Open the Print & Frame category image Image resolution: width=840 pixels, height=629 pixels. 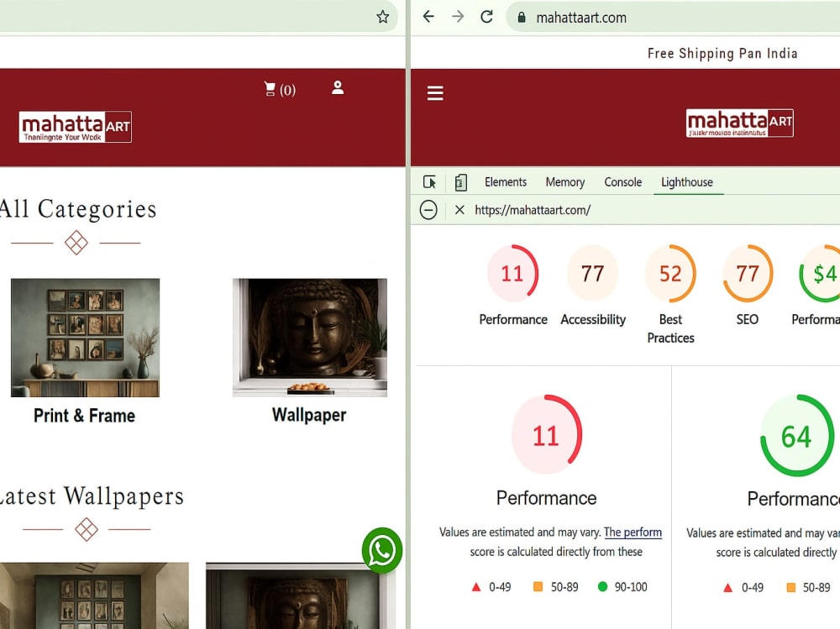pyautogui.click(x=85, y=338)
